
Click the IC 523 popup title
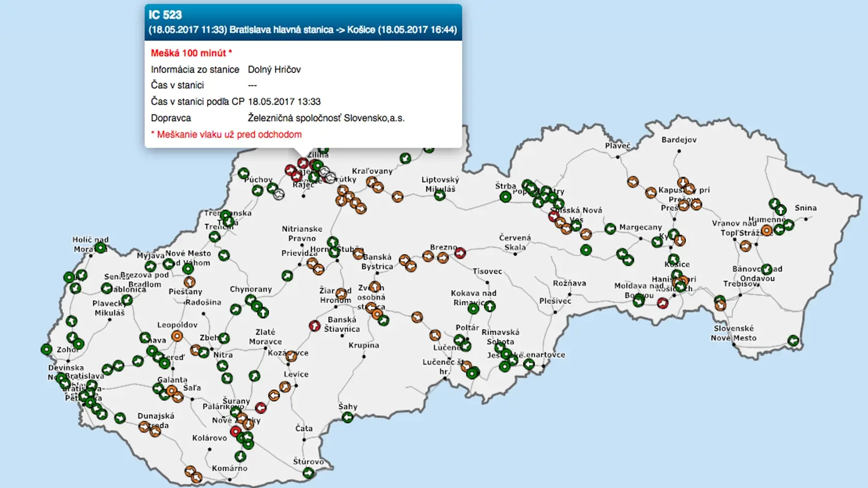165,15
